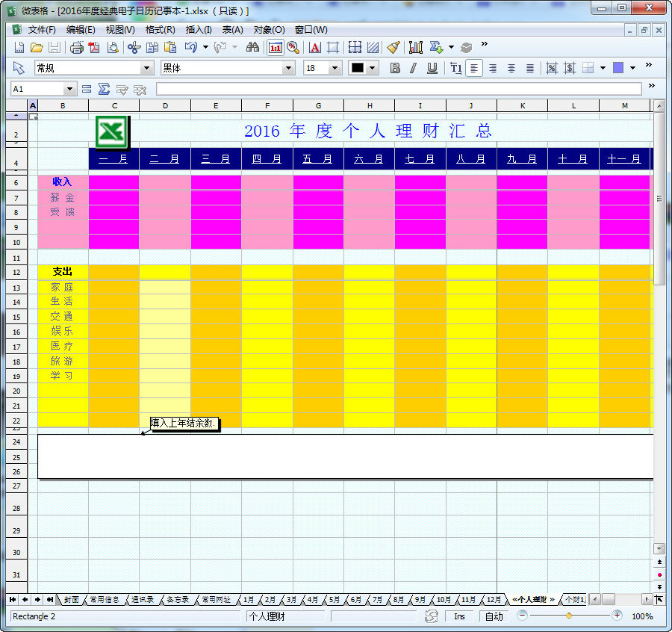Toggle justified text alignment
The image size is (672, 632).
[530, 68]
